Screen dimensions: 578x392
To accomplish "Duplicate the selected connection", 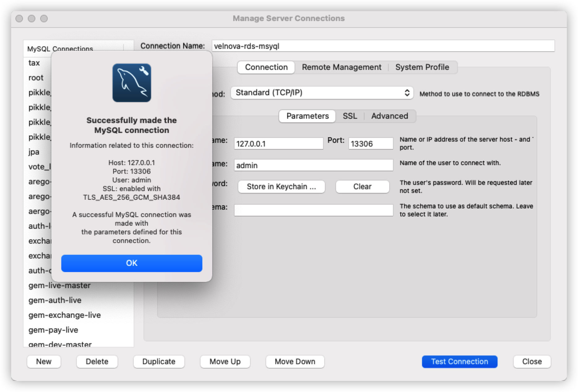I will click(159, 361).
